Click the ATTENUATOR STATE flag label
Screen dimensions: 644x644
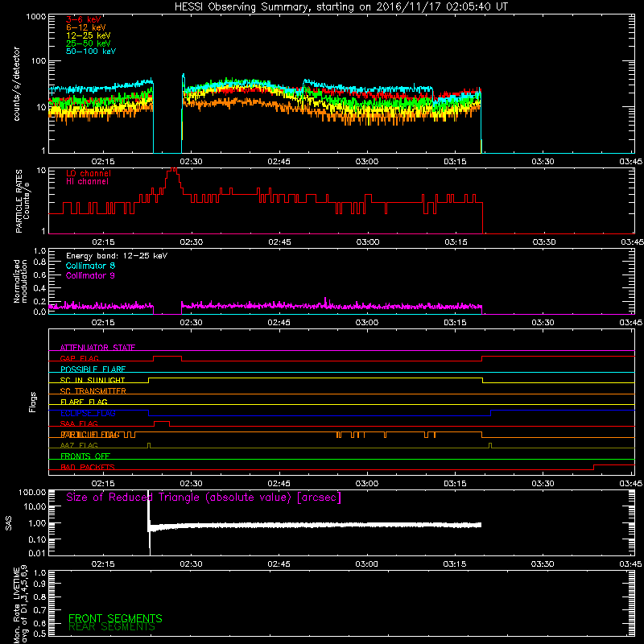[97, 348]
